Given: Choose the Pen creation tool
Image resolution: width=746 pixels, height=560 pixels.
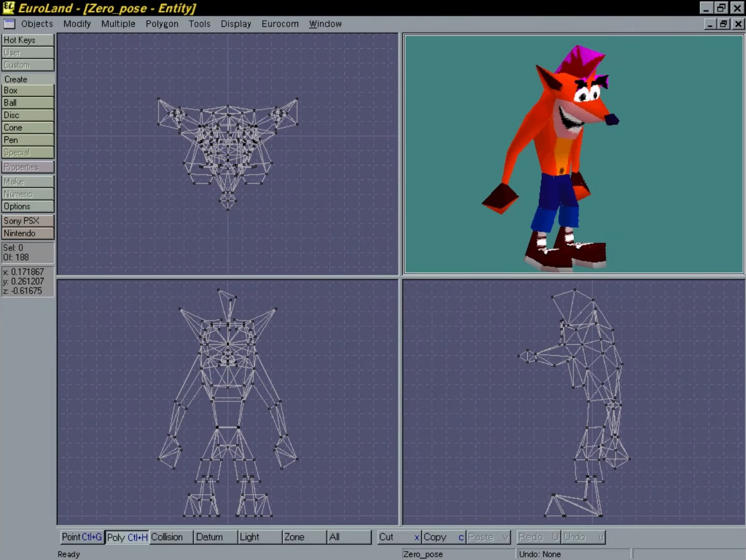Looking at the screenshot, I should [28, 140].
